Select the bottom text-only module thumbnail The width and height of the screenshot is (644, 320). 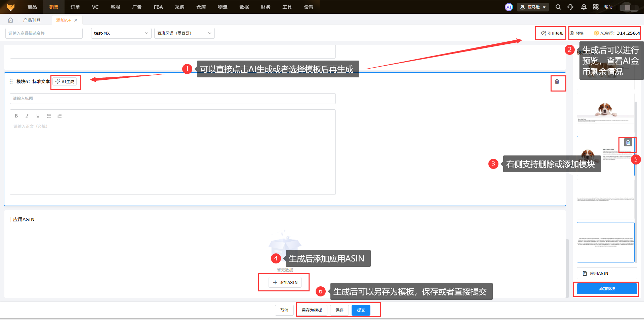tap(605, 242)
